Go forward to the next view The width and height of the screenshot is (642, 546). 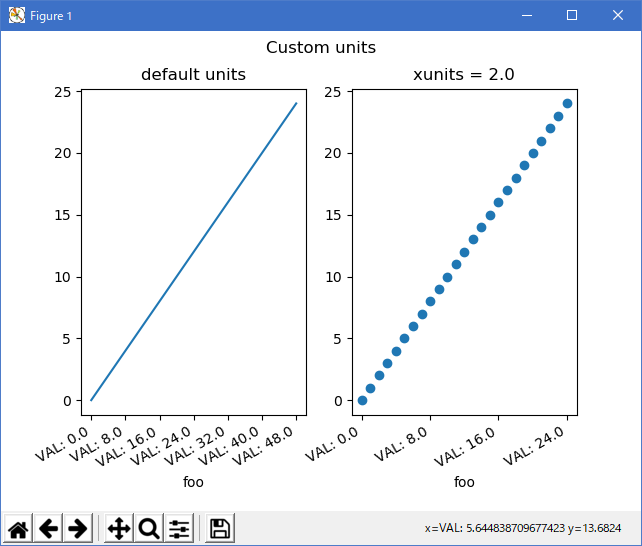(x=79, y=529)
